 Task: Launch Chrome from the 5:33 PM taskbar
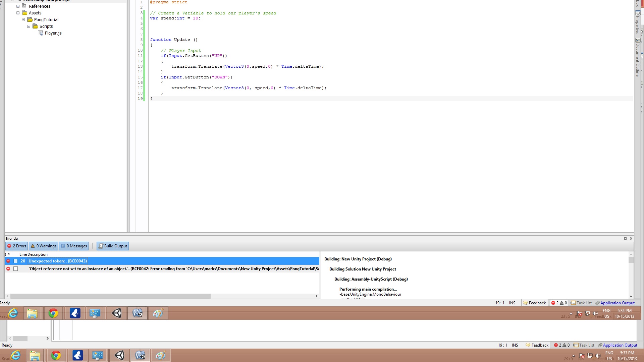coord(56,355)
